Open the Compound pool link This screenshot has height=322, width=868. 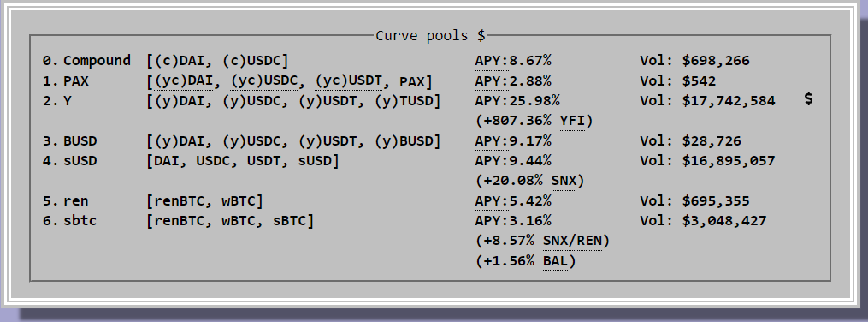(97, 61)
